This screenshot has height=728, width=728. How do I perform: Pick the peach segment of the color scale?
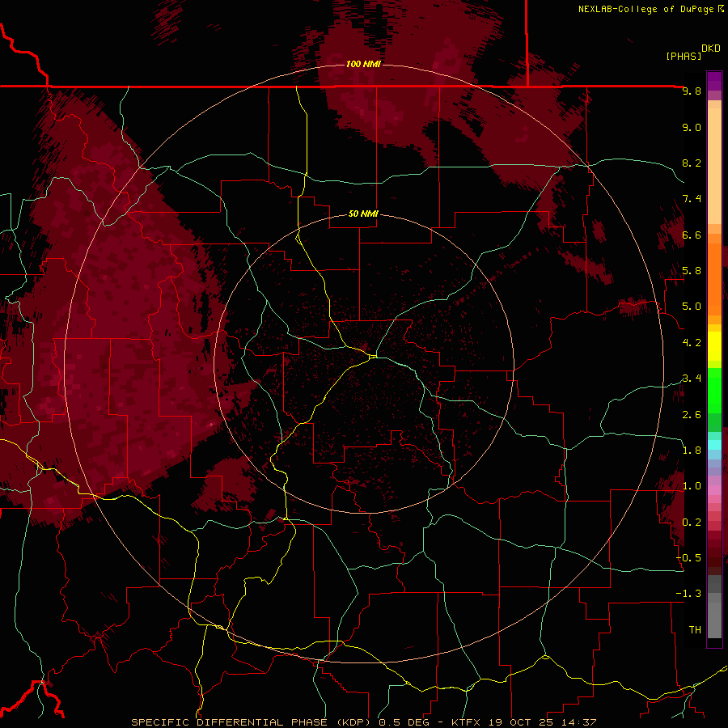point(714,165)
